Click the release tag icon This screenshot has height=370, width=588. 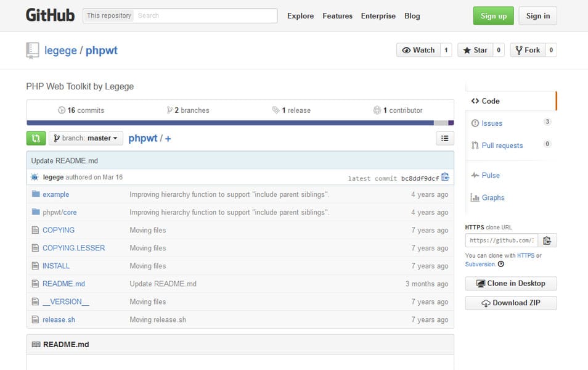[276, 110]
